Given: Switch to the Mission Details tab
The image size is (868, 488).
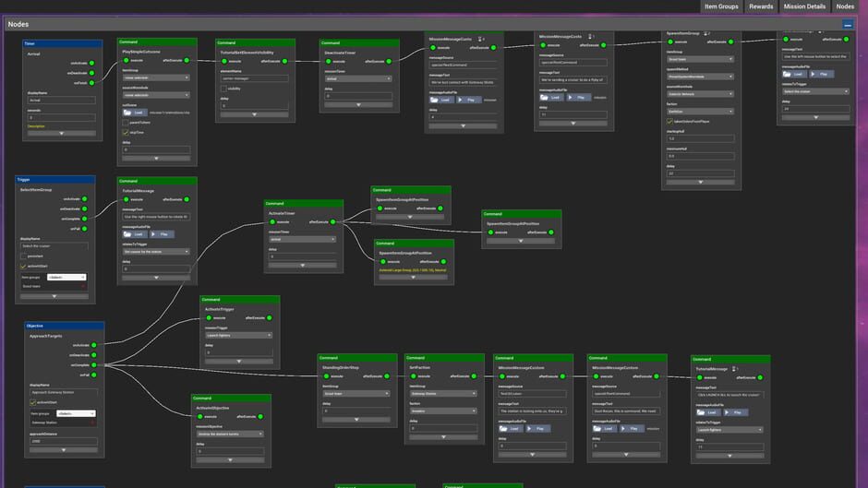Looking at the screenshot, I should 803,6.
